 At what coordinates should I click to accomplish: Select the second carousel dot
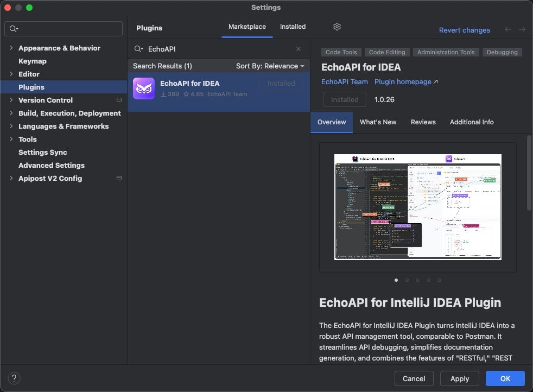point(407,280)
